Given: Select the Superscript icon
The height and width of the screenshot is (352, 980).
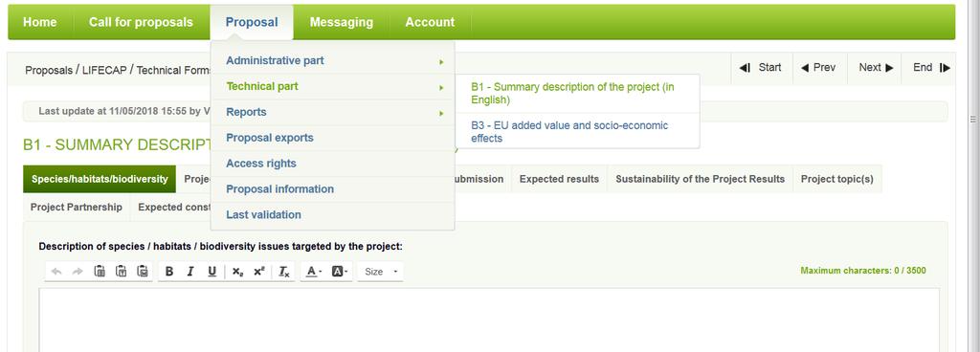Looking at the screenshot, I should point(258,272).
